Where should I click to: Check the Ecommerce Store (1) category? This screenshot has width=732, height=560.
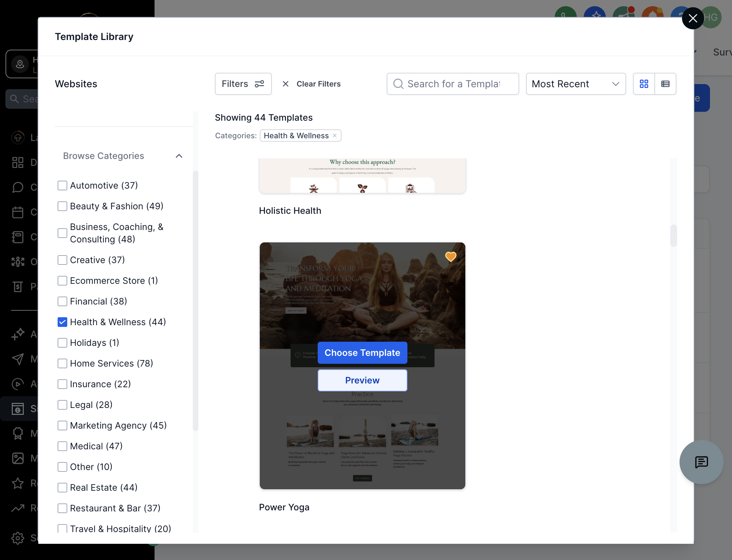tap(62, 281)
